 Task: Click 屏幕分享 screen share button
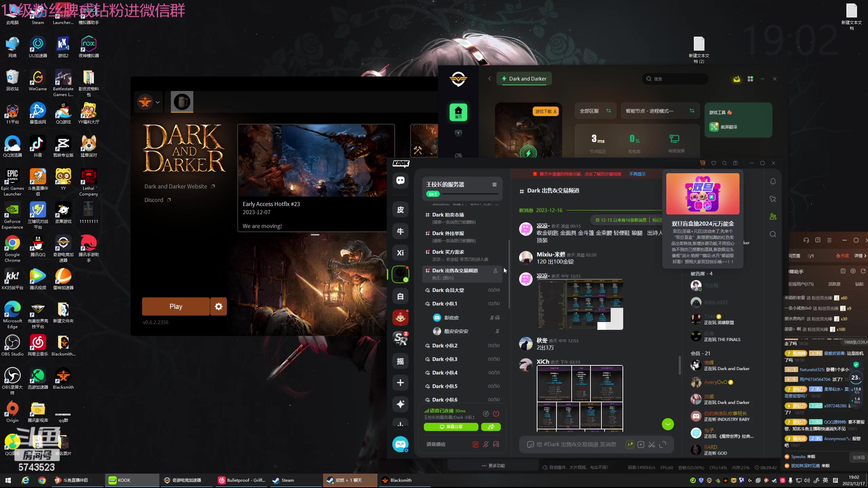[451, 427]
